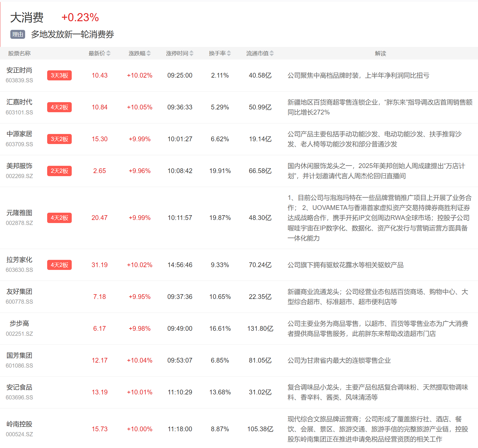Click price 20.47 for 元隆雅图
478x448 pixels.
point(100,218)
